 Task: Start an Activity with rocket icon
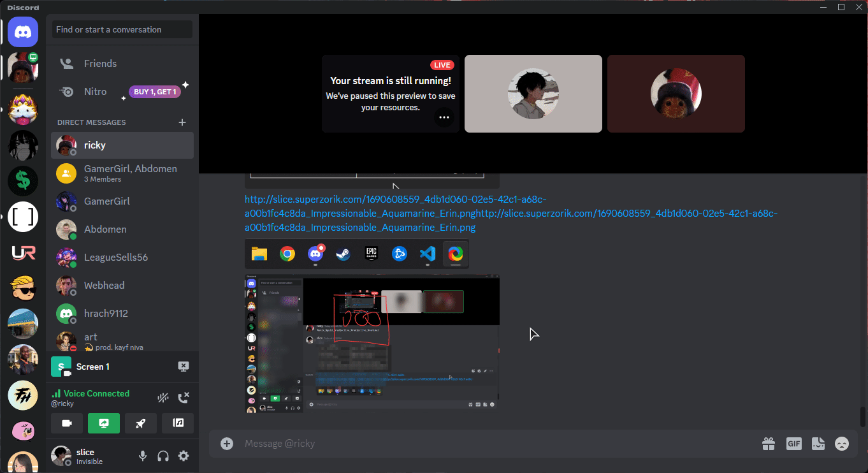(x=141, y=423)
